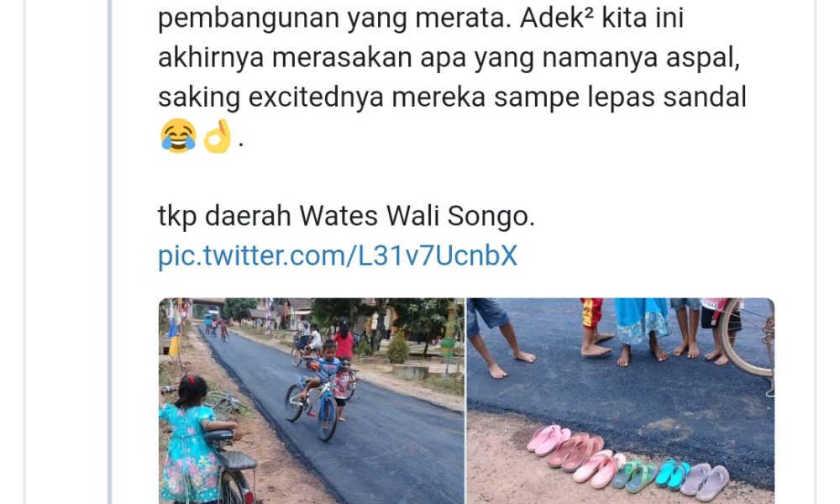Click the teal sandals in the row
The height and width of the screenshot is (504, 840).
672,473
